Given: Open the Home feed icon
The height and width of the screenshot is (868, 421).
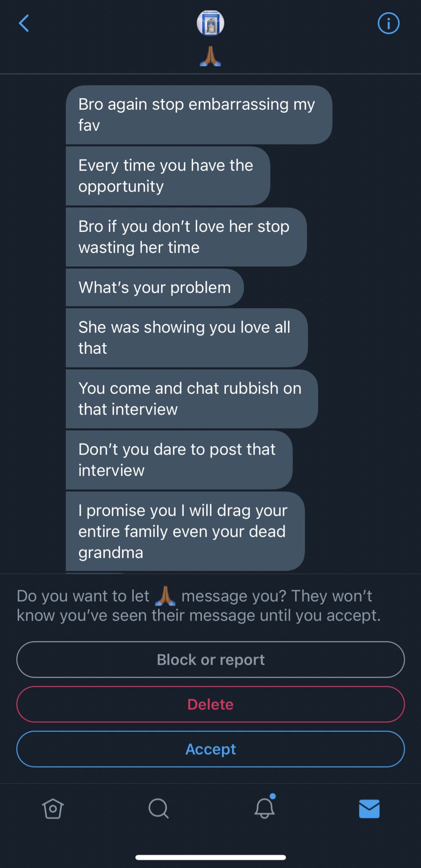Looking at the screenshot, I should (53, 808).
